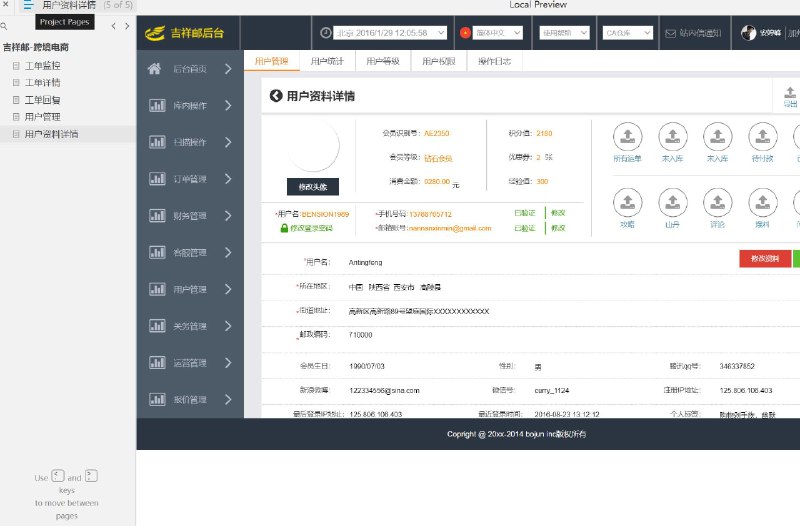Switch to the 用户统计 tab
The width and height of the screenshot is (800, 526).
(x=327, y=61)
